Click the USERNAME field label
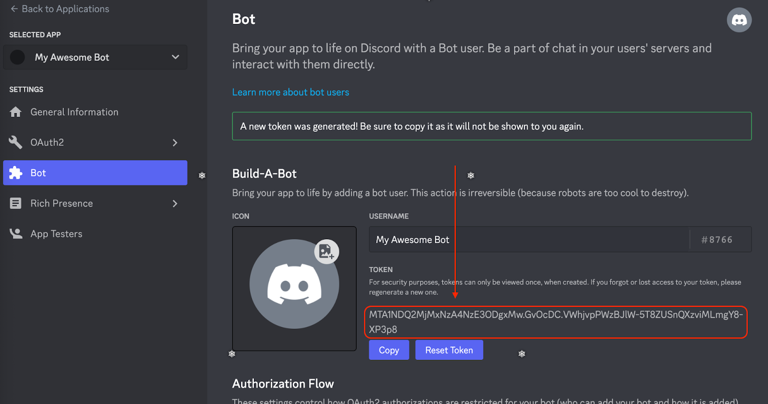This screenshot has width=768, height=404. coord(389,216)
